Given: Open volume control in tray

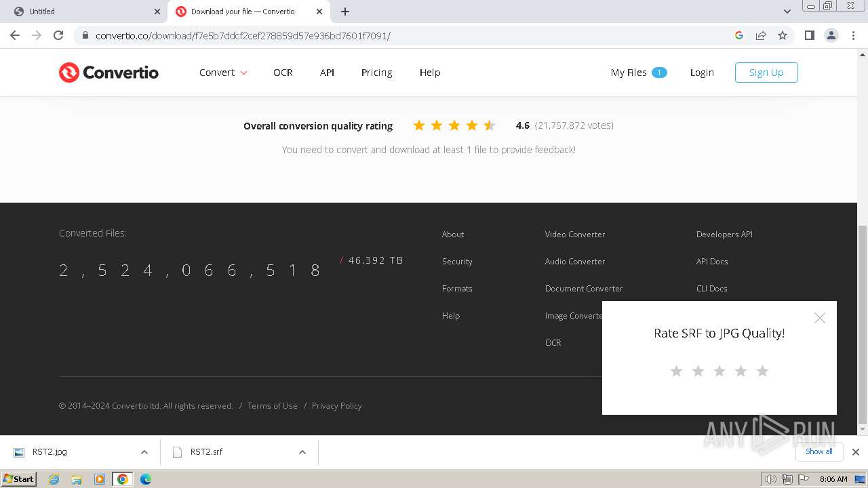Looking at the screenshot, I should (x=770, y=479).
